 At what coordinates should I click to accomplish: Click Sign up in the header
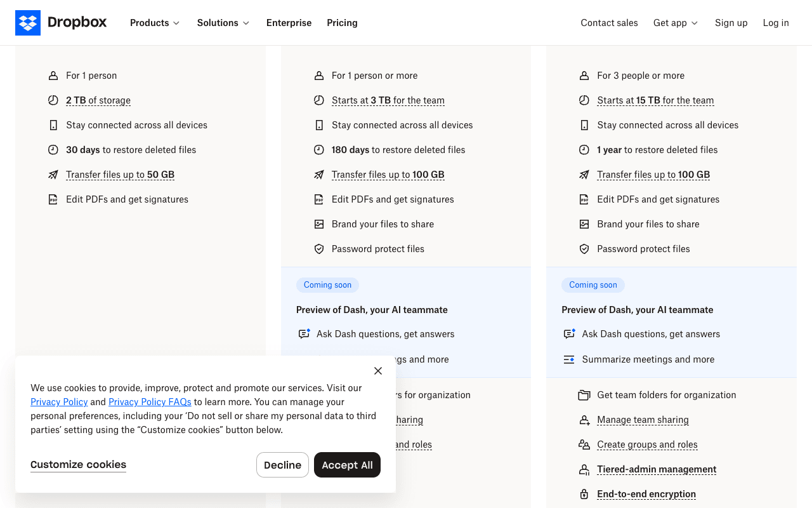[x=731, y=23]
